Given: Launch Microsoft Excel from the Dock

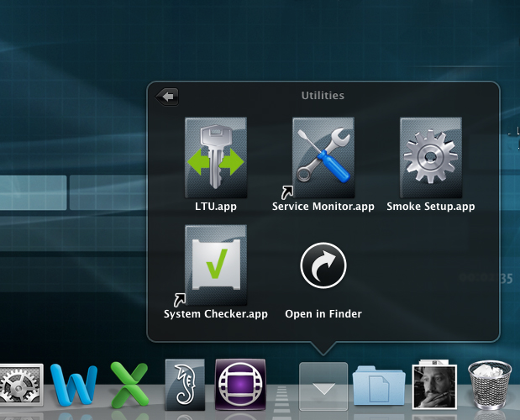Looking at the screenshot, I should coord(129,385).
